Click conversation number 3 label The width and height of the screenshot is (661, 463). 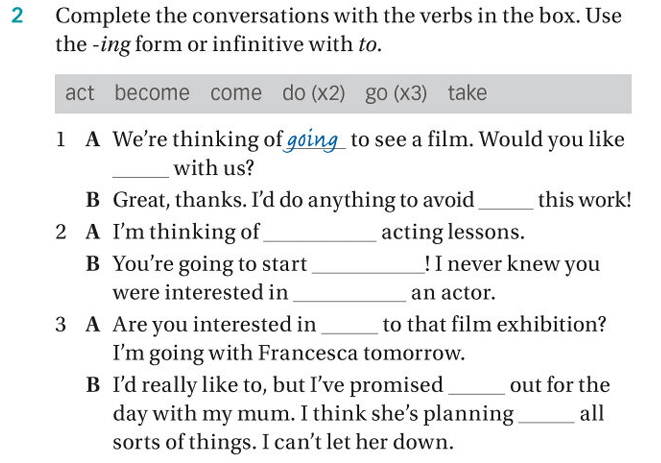(x=62, y=325)
